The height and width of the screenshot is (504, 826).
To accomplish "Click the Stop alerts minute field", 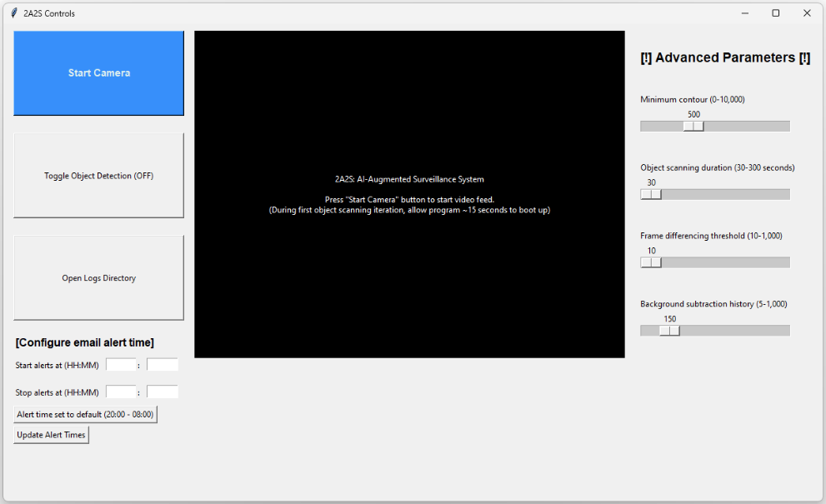I will pyautogui.click(x=163, y=392).
